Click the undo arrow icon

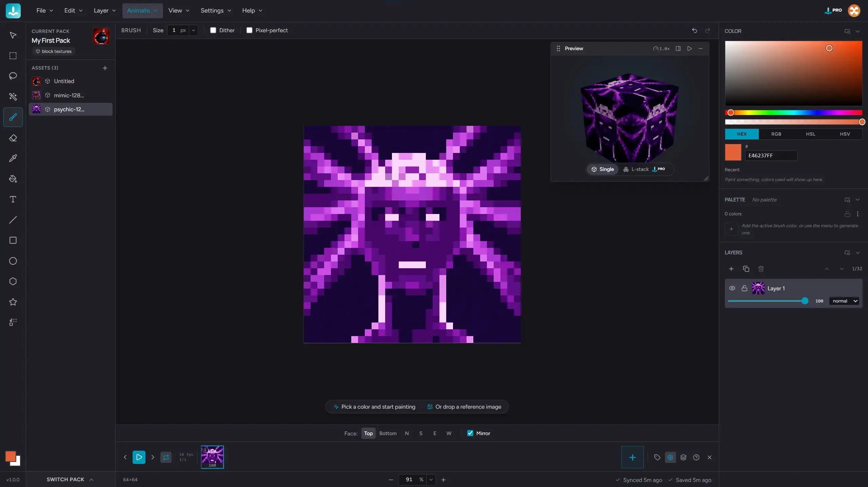pyautogui.click(x=694, y=31)
